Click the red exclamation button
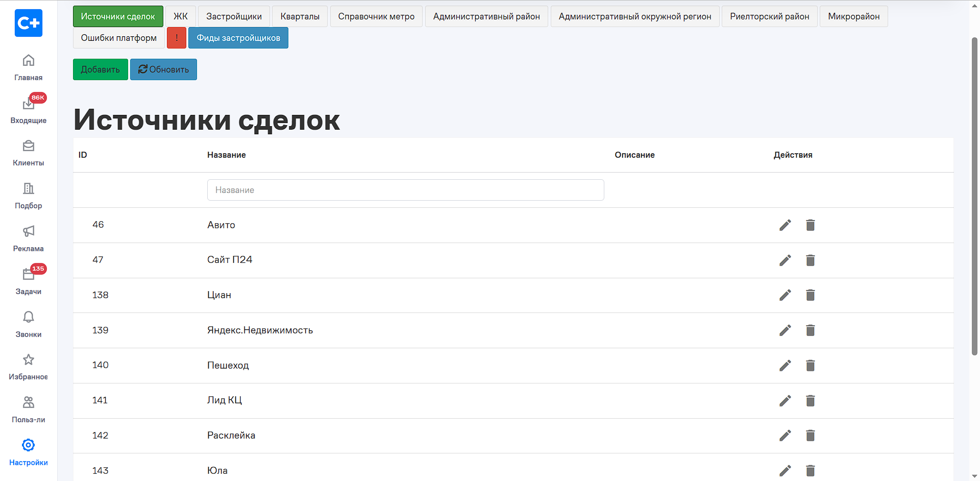Screen dimensions: 980x481 177,38
